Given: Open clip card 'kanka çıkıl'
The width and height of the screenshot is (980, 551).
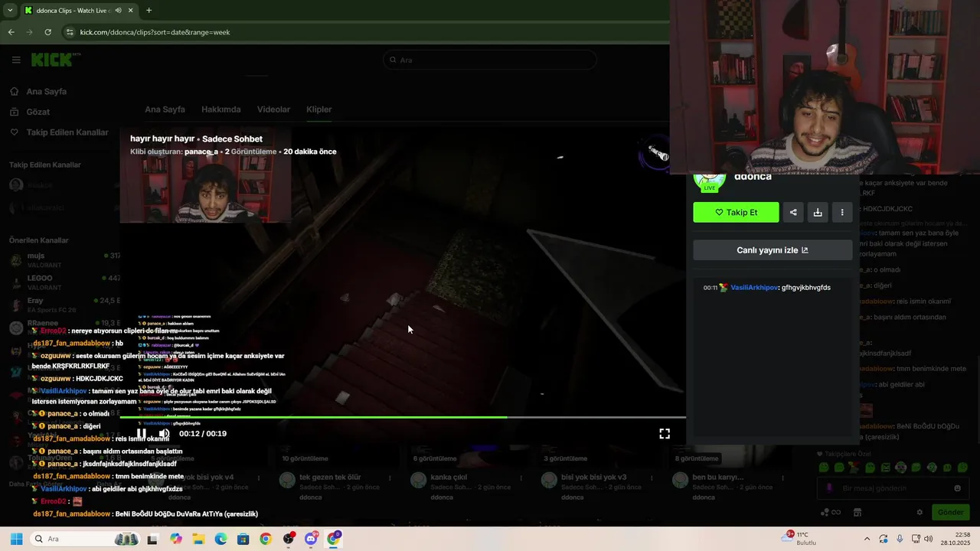Looking at the screenshot, I should click(x=452, y=477).
